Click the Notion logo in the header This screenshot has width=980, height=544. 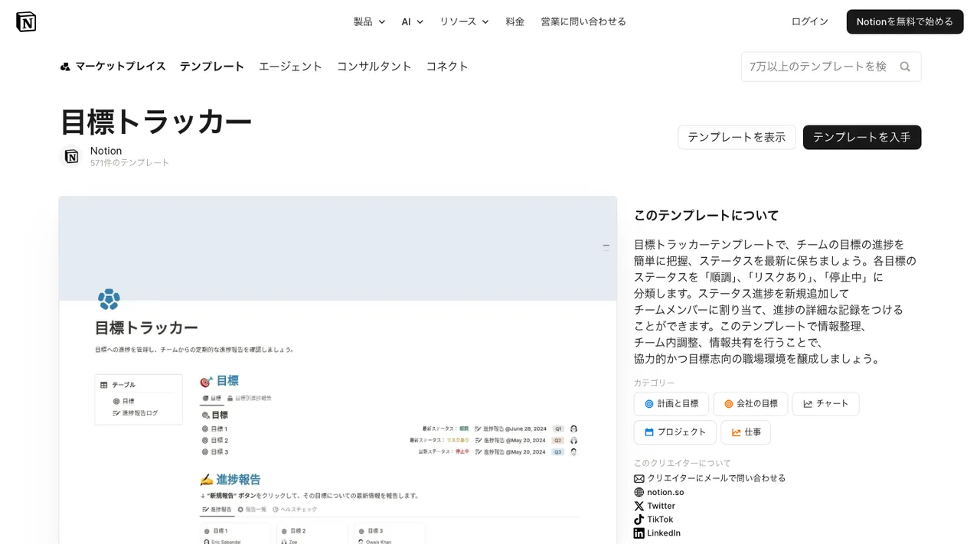coord(26,21)
